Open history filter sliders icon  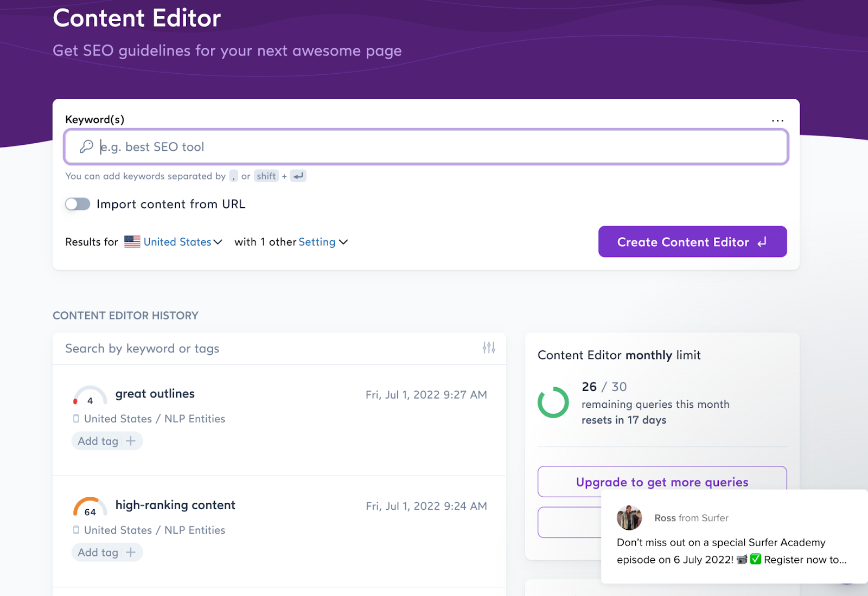click(489, 348)
